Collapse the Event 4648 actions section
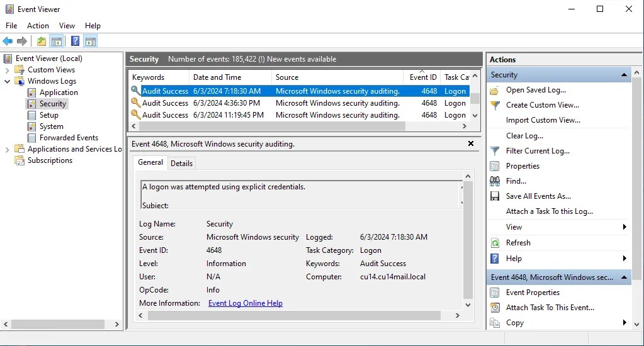Screen dimensions: 644x346 pos(624,277)
